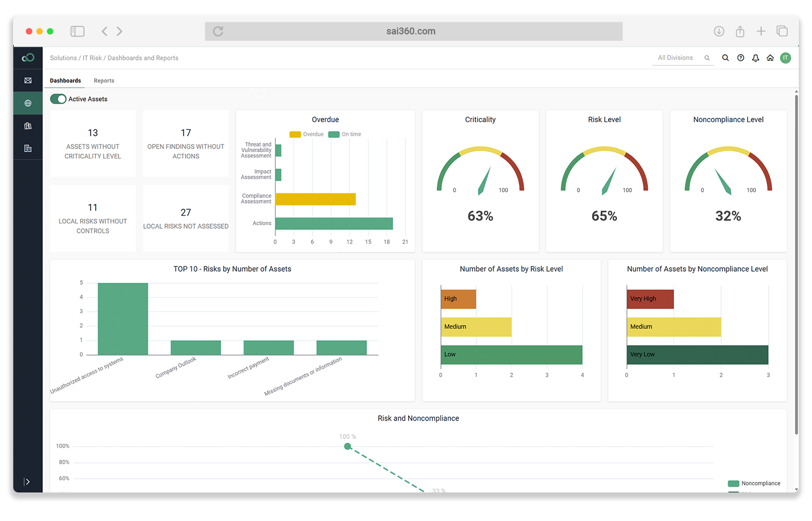Click the dashboard vertical scrollbar

[796, 264]
